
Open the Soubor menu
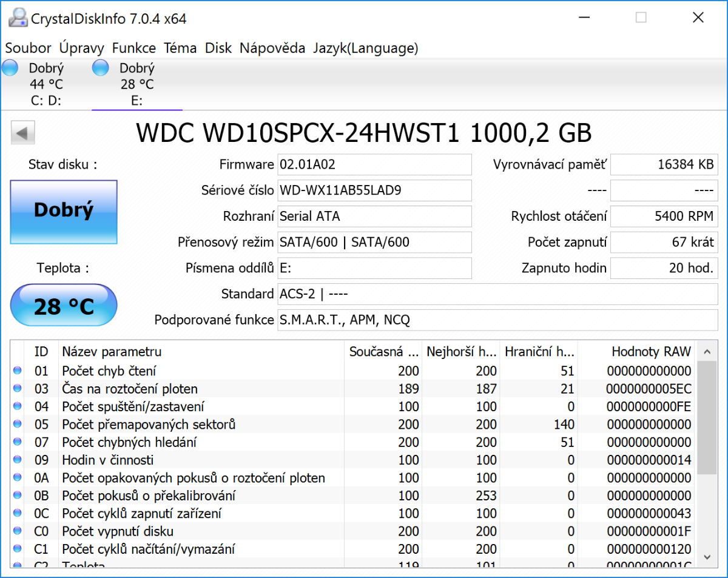coord(29,48)
